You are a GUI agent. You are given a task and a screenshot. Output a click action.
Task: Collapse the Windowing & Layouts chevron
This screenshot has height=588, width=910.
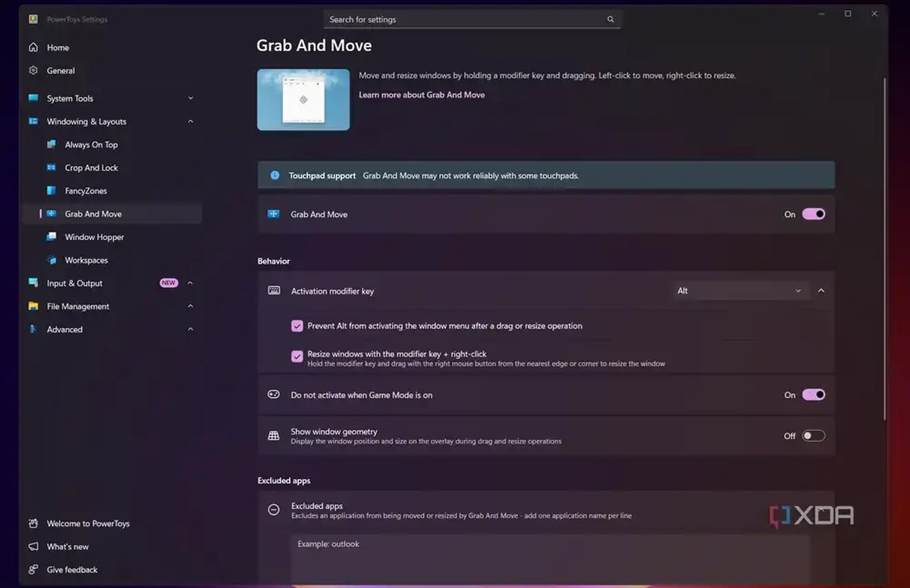click(x=190, y=121)
